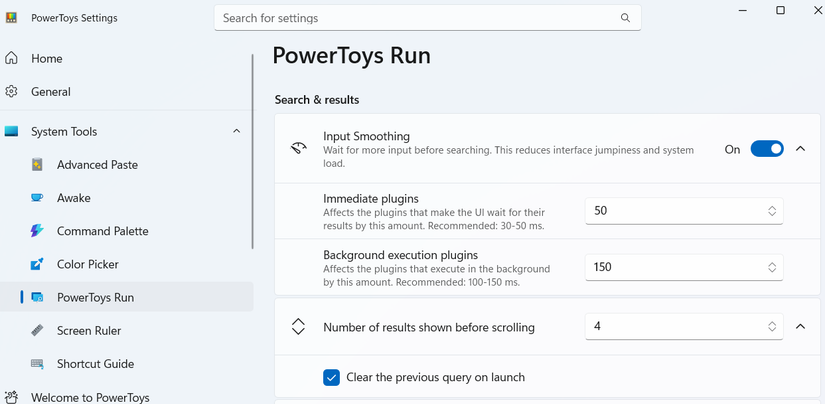Click the Search & results heading
The height and width of the screenshot is (404, 825).
pyautogui.click(x=317, y=100)
